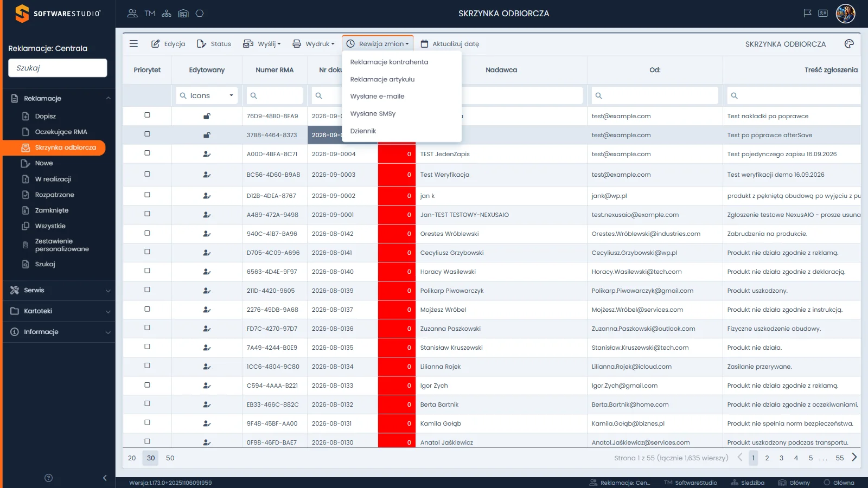Go to page 55
Viewport: 868px width, 488px height.
coord(840,458)
